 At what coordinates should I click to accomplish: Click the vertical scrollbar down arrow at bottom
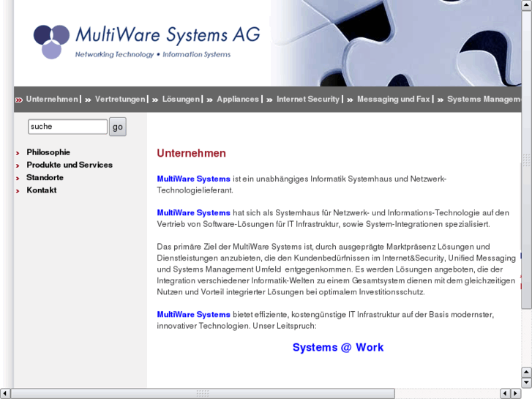coord(527,383)
